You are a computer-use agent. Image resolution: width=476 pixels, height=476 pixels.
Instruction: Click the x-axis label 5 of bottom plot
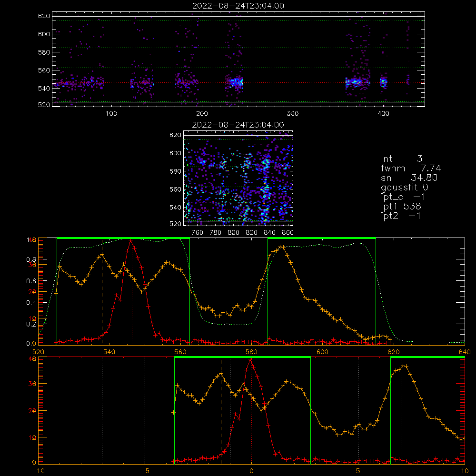coord(358,471)
